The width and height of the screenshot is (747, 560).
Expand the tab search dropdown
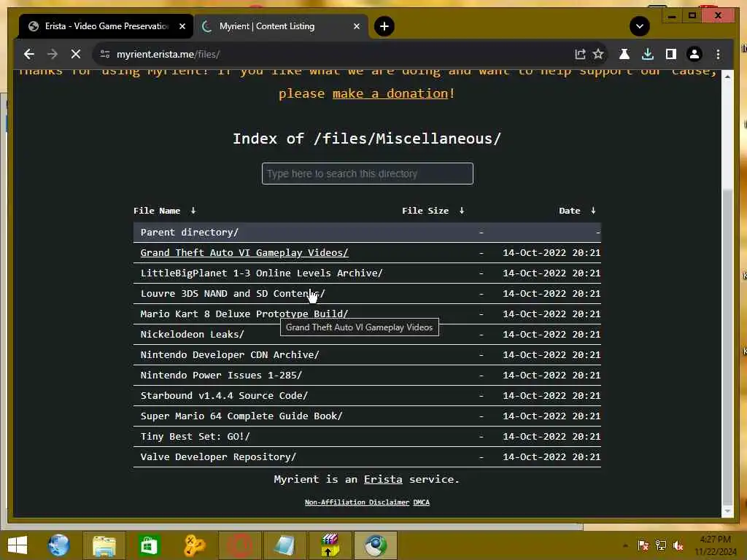pos(639,26)
